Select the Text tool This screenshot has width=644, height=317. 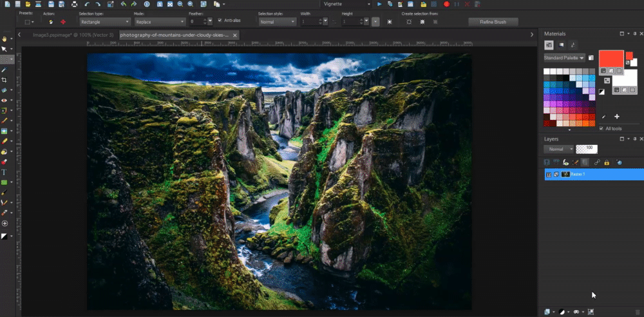click(5, 172)
